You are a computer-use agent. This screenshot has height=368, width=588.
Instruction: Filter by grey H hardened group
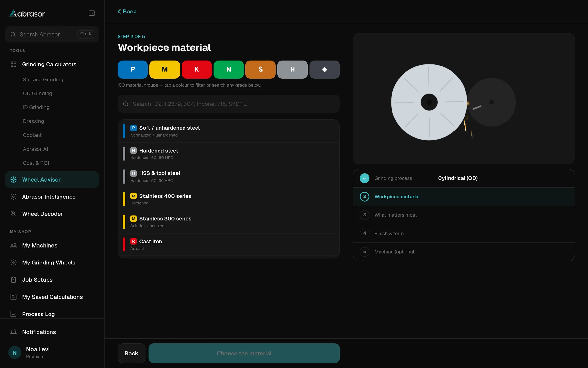[x=293, y=69]
